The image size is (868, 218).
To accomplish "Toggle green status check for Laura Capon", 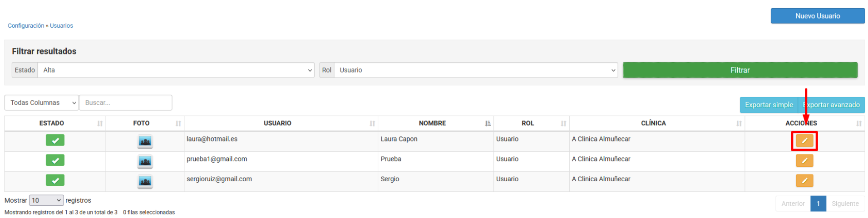I will tap(55, 140).
